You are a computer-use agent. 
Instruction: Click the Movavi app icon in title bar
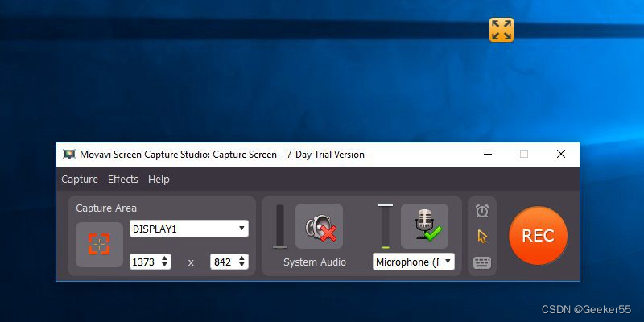point(69,155)
